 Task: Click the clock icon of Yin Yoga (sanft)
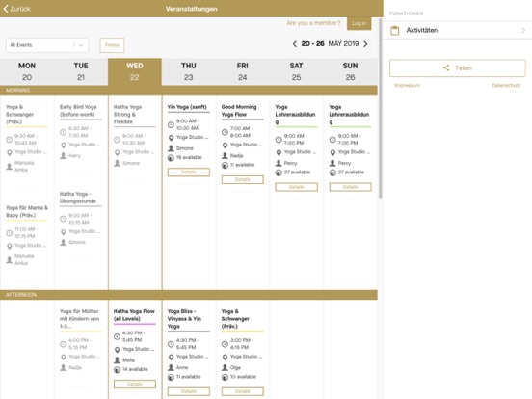(x=171, y=124)
